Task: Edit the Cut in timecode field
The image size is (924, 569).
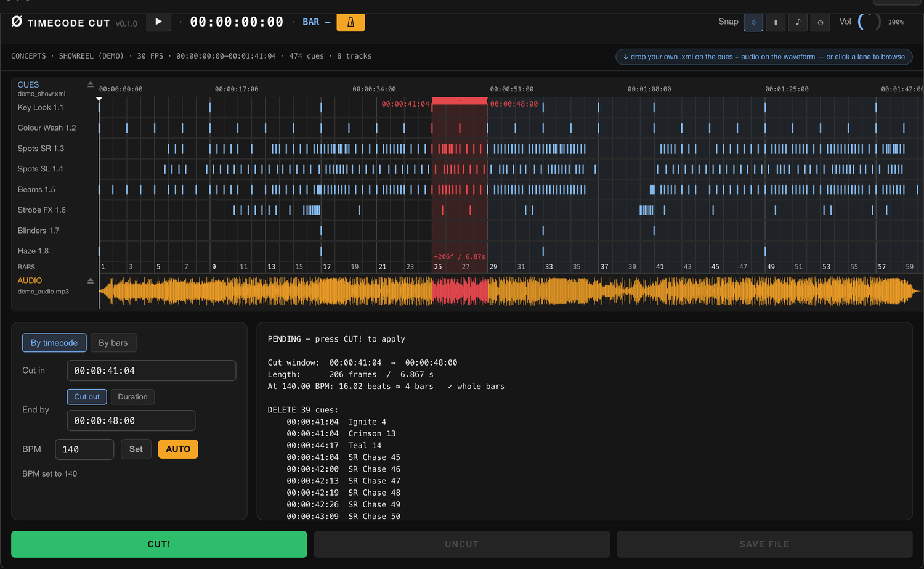Action: 152,370
